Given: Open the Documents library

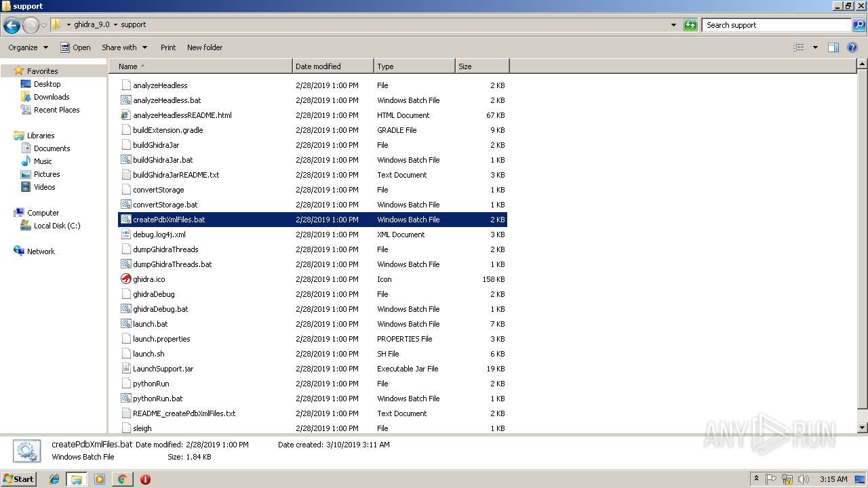Looking at the screenshot, I should coord(52,148).
